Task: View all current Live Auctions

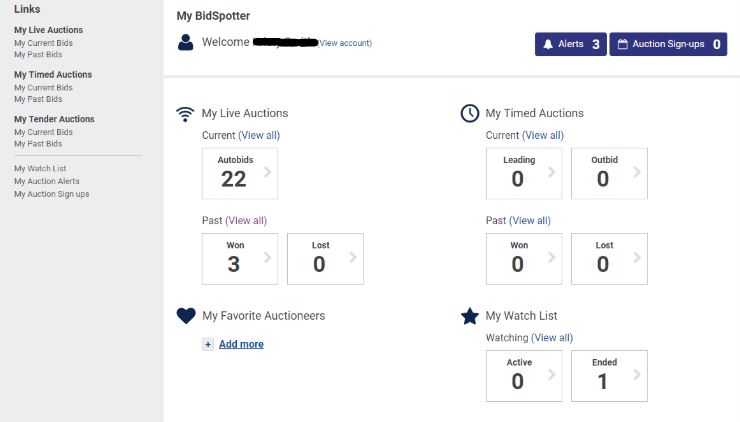Action: click(x=259, y=135)
